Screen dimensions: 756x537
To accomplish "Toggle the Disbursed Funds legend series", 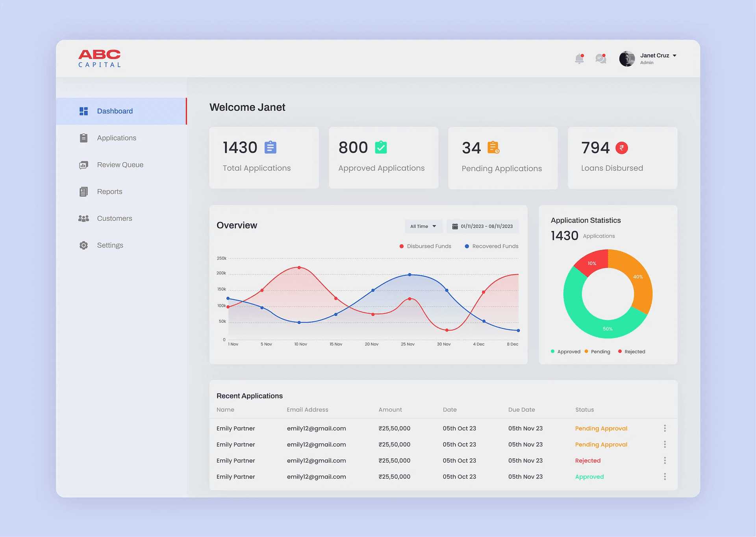I will [425, 246].
